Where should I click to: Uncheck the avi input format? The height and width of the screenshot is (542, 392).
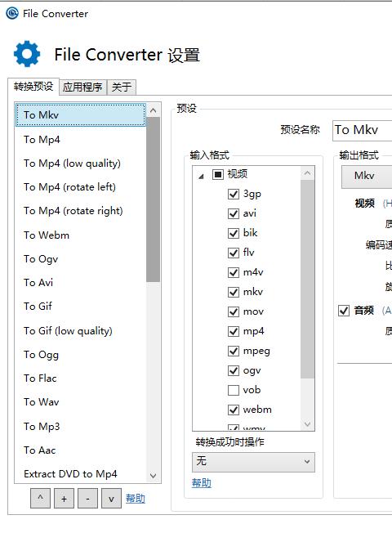click(x=234, y=213)
